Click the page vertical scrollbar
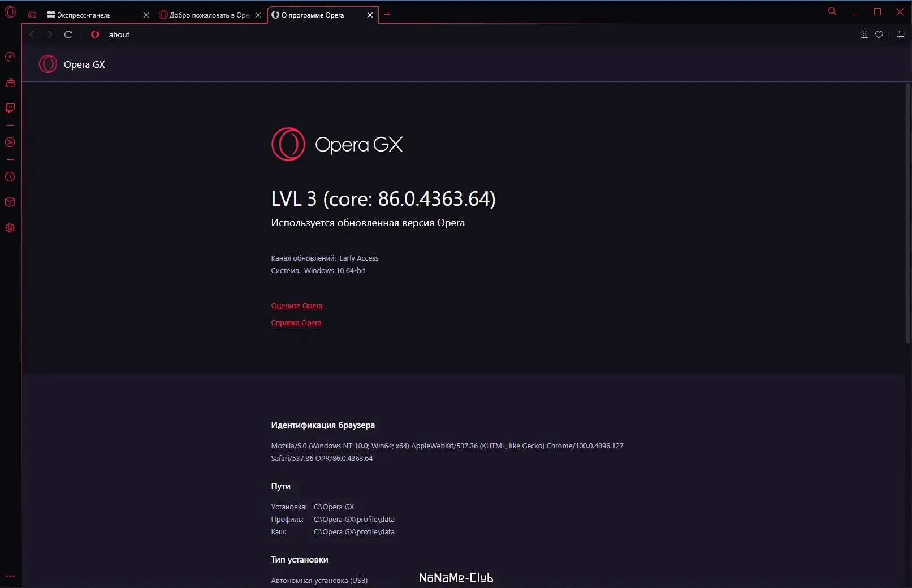912x588 pixels. click(908, 213)
